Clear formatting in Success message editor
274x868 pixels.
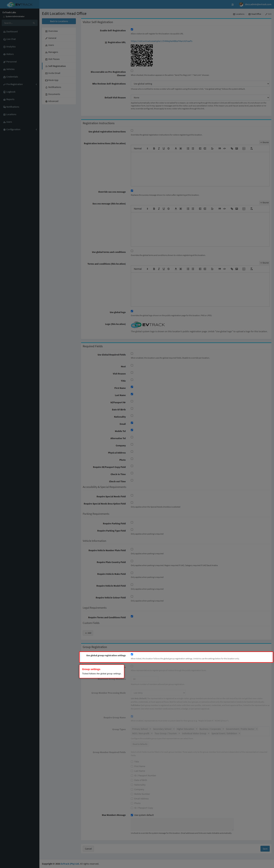(x=251, y=209)
